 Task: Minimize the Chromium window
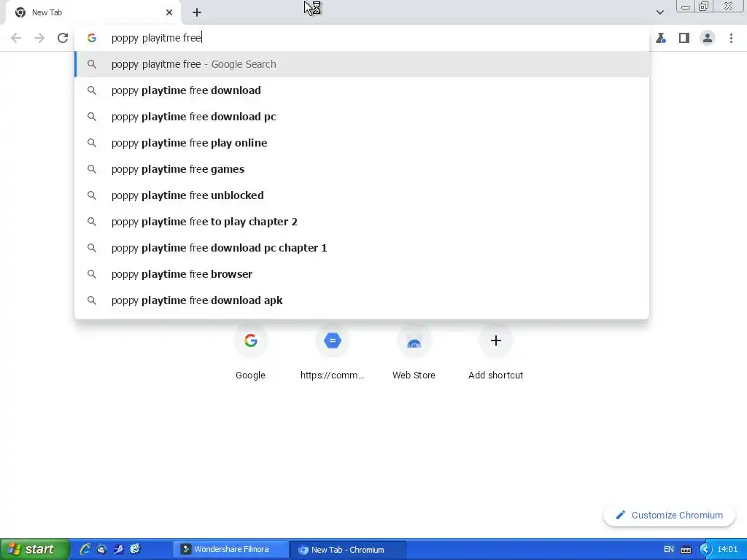(x=686, y=6)
